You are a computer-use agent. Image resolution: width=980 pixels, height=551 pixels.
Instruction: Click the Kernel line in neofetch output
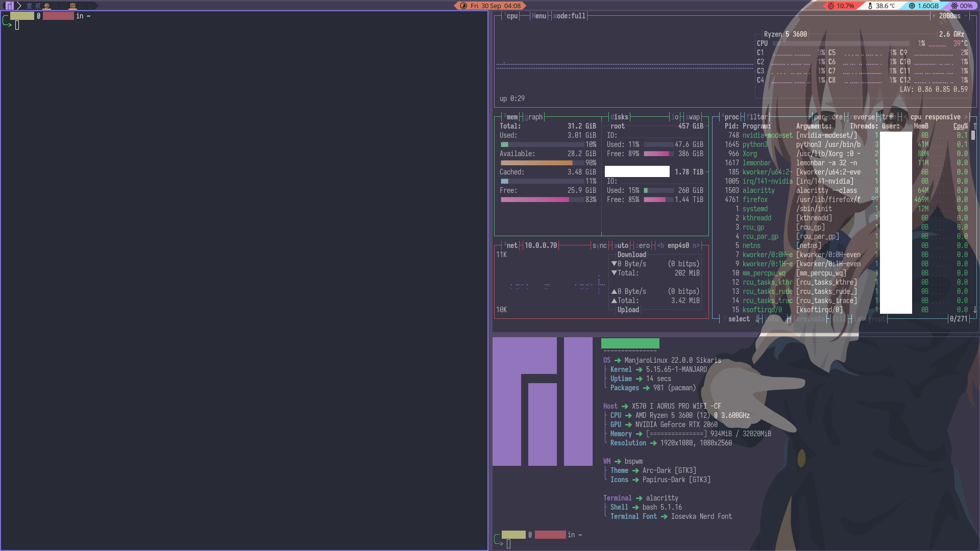(x=658, y=369)
